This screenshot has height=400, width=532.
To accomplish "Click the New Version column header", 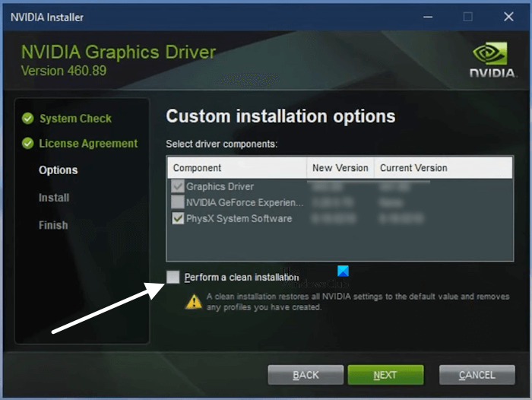I will pyautogui.click(x=340, y=168).
